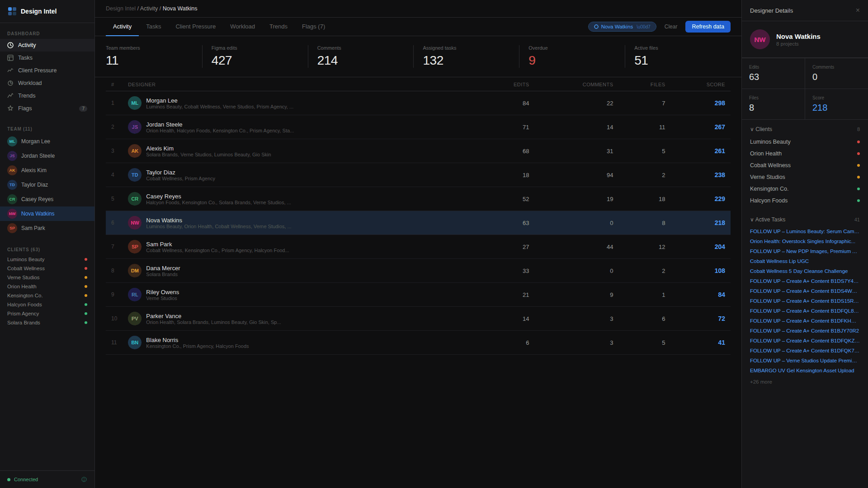Close the Designer Details panel
This screenshot has height=488, width=868.
coord(858,10)
